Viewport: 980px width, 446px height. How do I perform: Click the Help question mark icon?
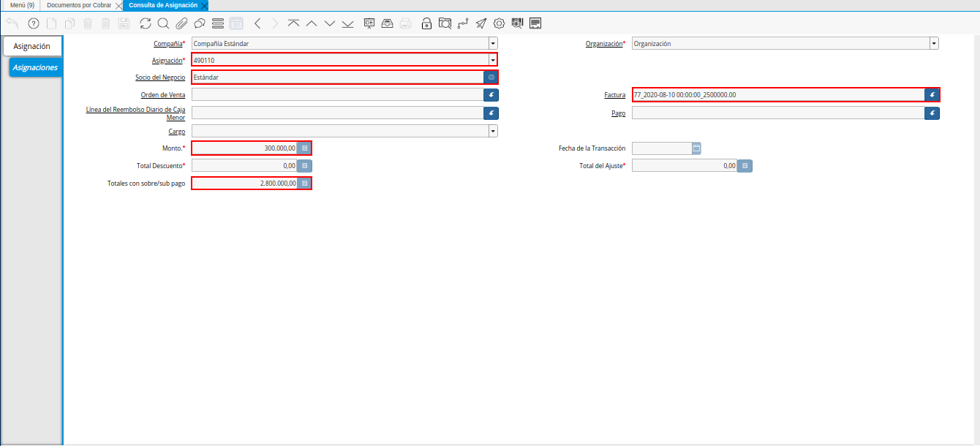(x=33, y=23)
